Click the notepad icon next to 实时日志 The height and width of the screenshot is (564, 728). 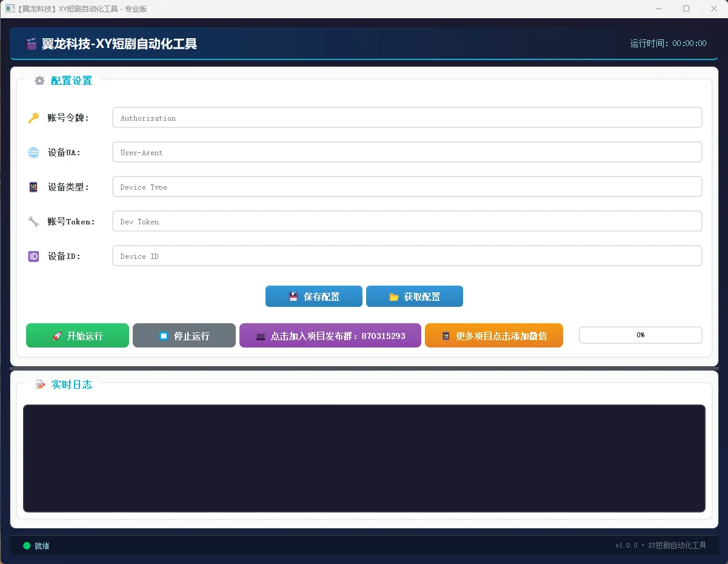[x=40, y=384]
